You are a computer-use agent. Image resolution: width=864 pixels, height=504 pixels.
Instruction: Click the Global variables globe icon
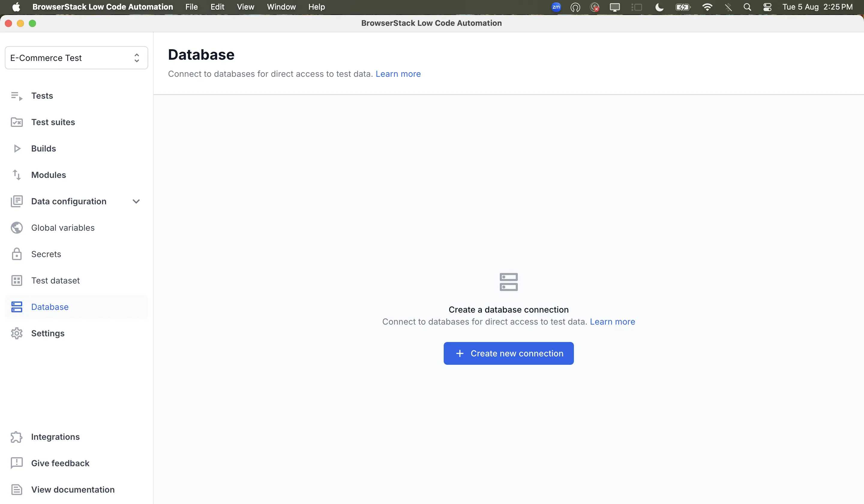(16, 228)
